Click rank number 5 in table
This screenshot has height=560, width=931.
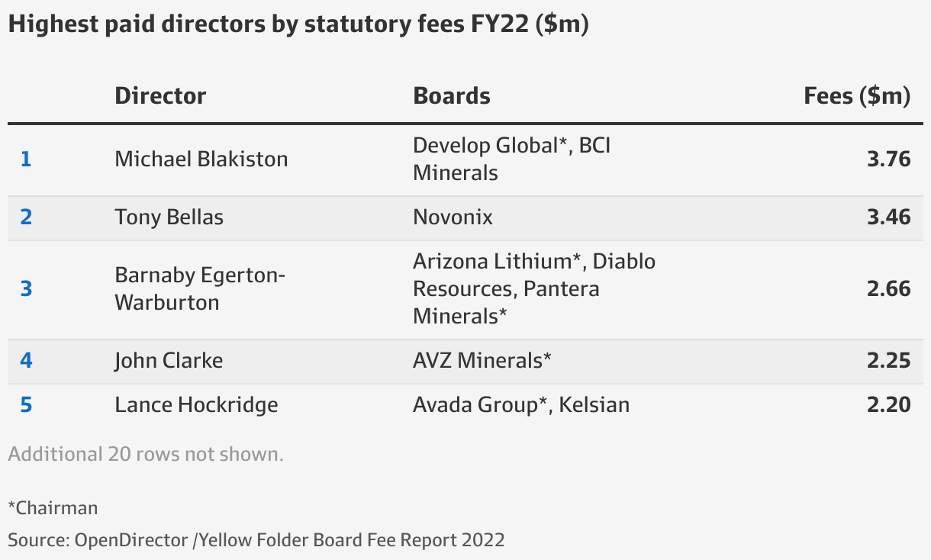pyautogui.click(x=26, y=404)
